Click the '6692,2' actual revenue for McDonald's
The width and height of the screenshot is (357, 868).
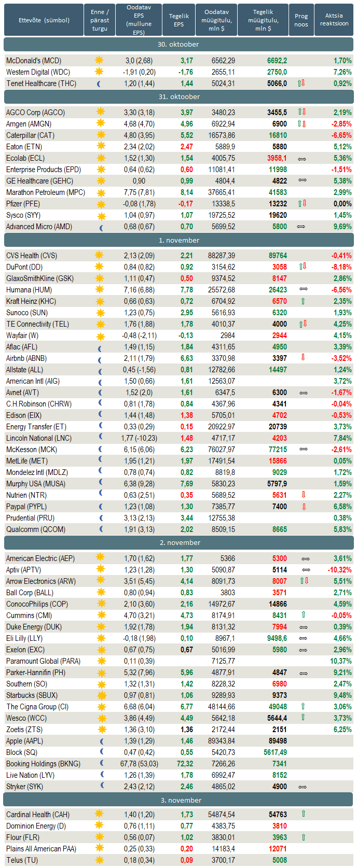click(277, 61)
